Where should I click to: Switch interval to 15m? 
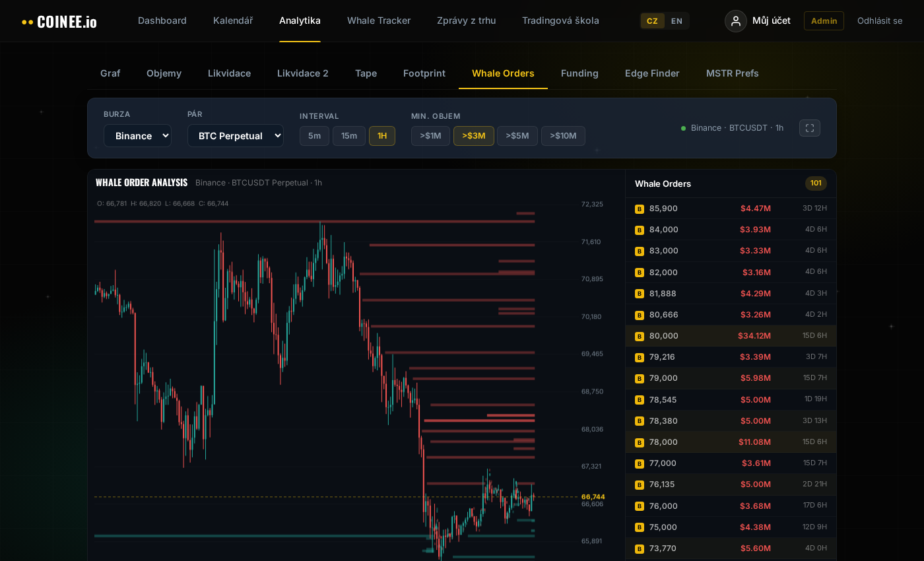349,136
